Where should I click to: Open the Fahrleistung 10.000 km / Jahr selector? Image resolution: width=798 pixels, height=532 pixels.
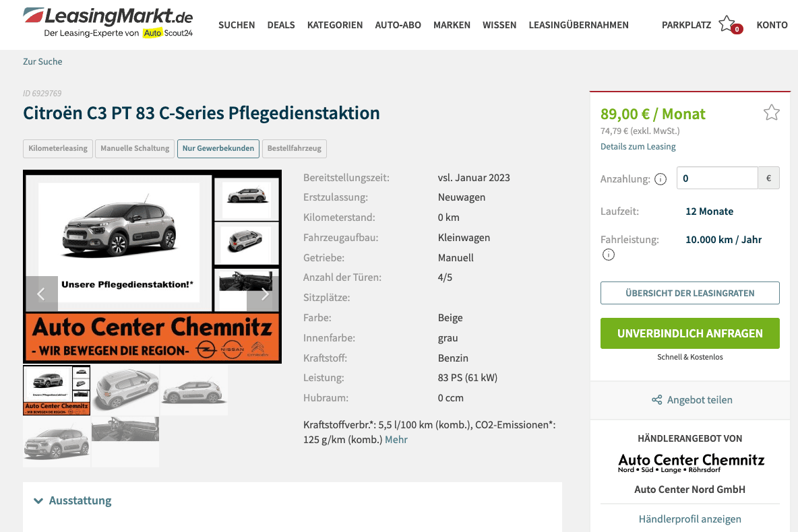coord(723,240)
